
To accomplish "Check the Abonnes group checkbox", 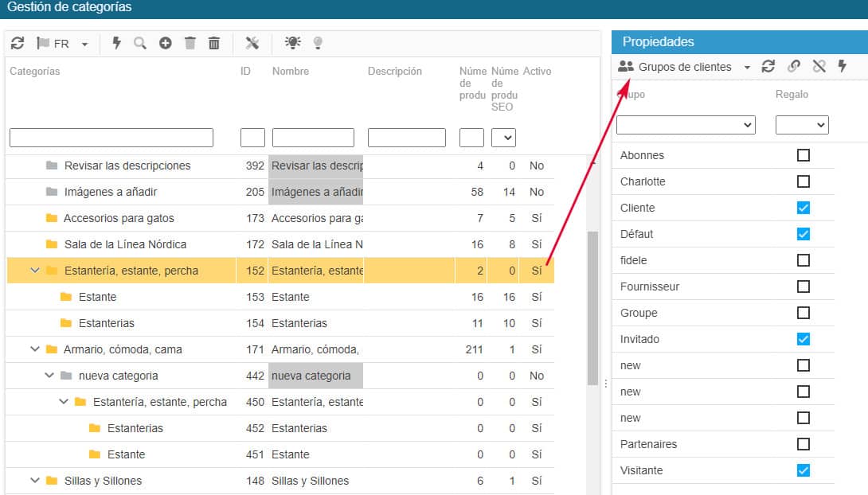I will click(x=803, y=155).
